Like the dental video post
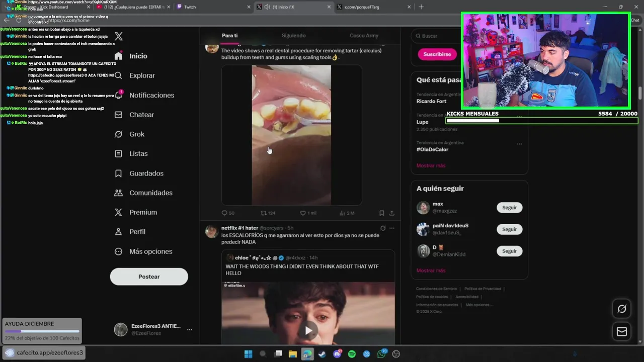The width and height of the screenshot is (644, 362). click(308, 213)
